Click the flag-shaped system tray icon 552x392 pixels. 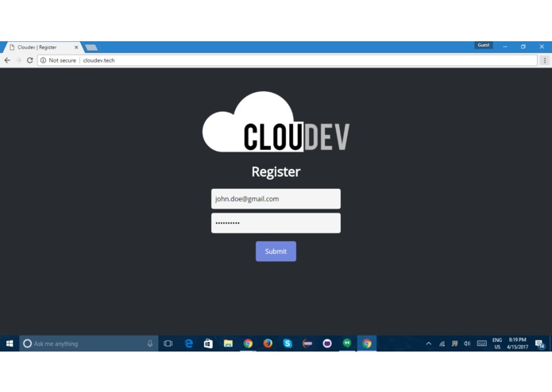coord(454,344)
